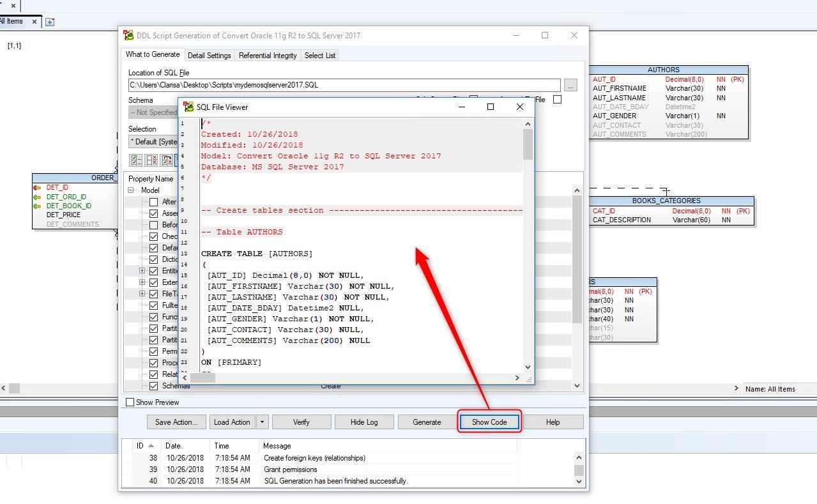Click the Hide Log button
The width and height of the screenshot is (817, 504).
tap(364, 422)
